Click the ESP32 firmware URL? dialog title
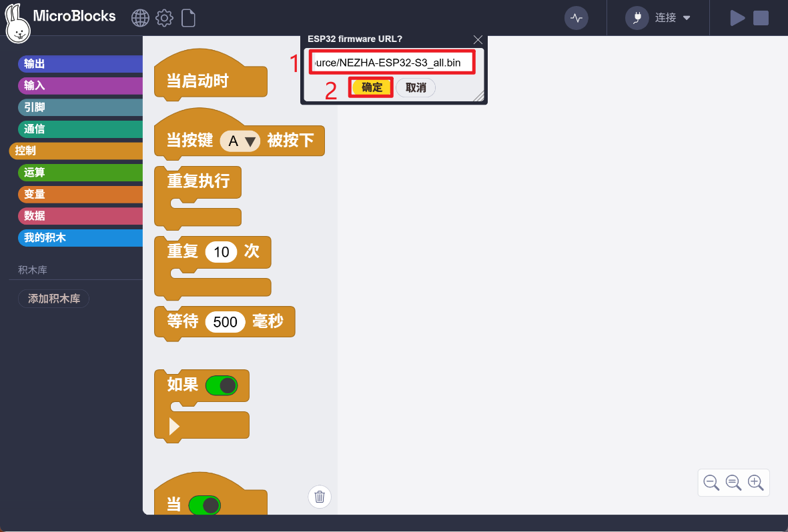 coord(355,39)
